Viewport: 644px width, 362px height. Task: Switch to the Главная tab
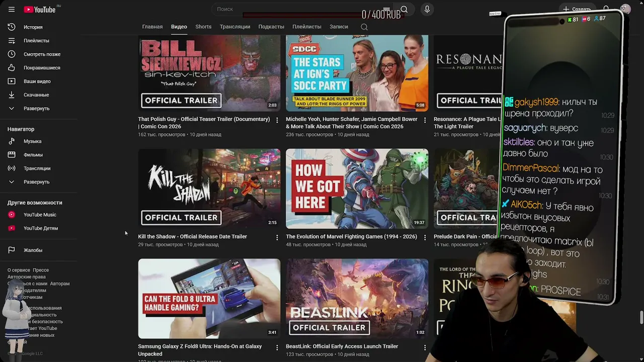[x=152, y=27]
